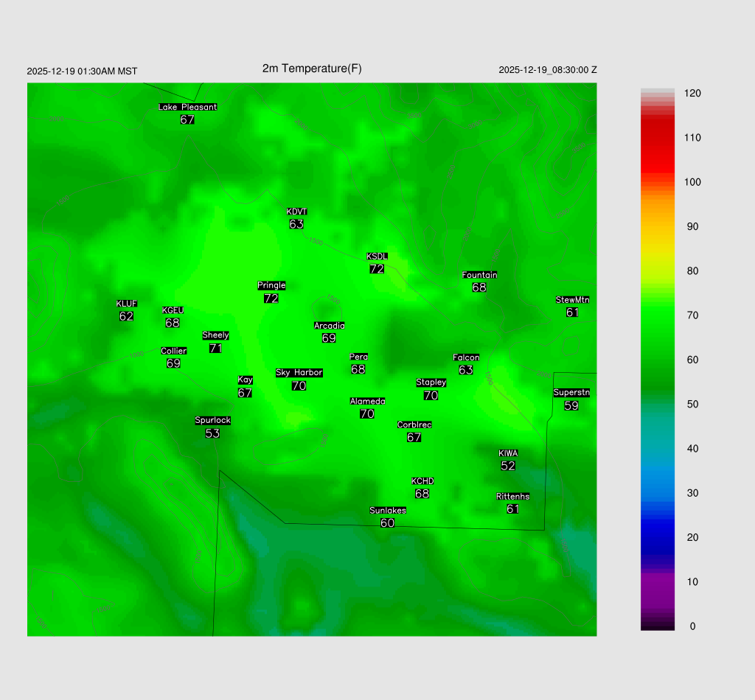The width and height of the screenshot is (755, 700).
Task: Click the blue 30 area of the colorbar
Action: [x=658, y=493]
